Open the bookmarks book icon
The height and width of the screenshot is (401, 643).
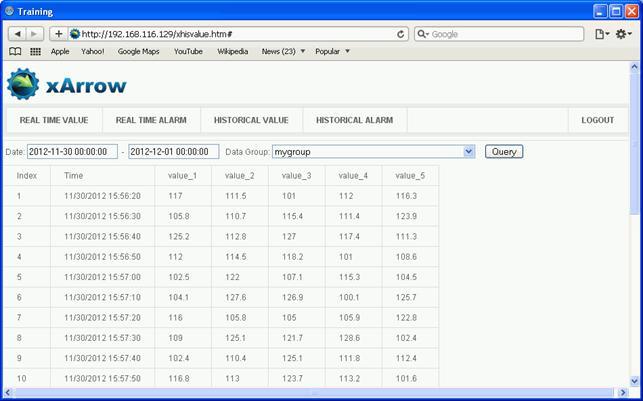tap(15, 51)
